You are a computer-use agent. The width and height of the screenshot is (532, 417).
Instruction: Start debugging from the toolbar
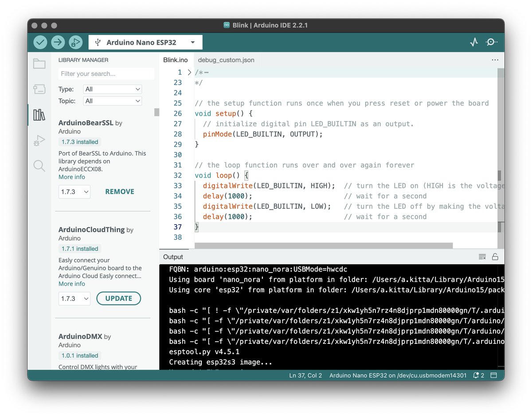pyautogui.click(x=75, y=42)
